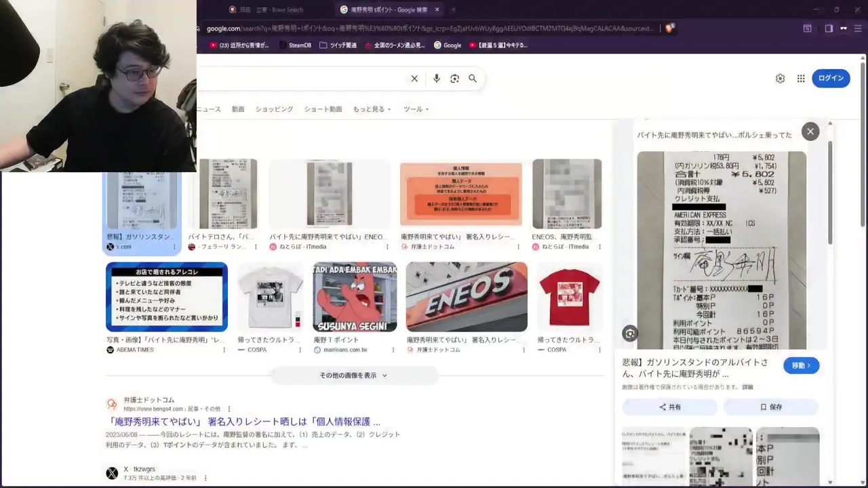This screenshot has width=868, height=488.
Task: Open the 詳細 copyright details link
Action: click(x=747, y=387)
